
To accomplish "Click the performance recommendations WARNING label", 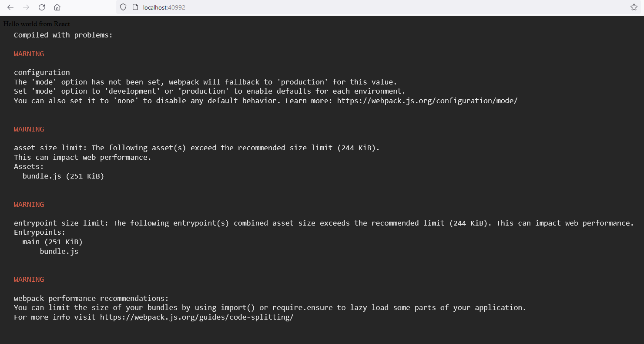I will [29, 279].
